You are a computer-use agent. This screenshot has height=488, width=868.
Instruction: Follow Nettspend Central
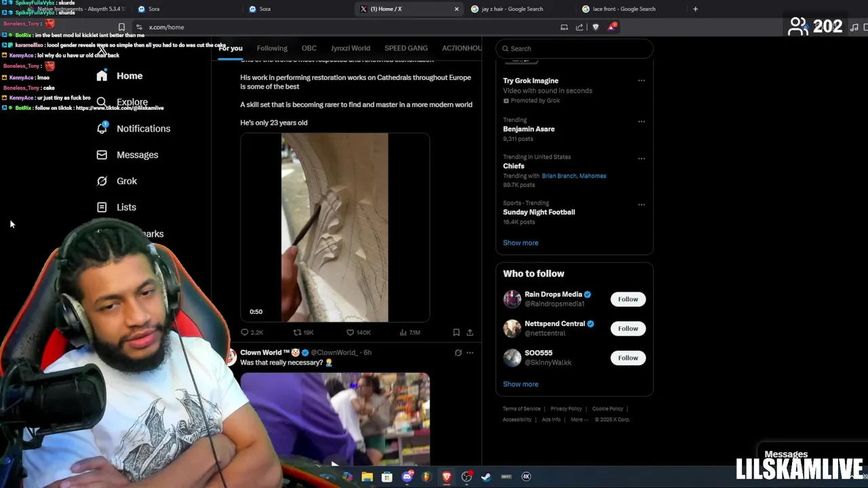pyautogui.click(x=628, y=329)
